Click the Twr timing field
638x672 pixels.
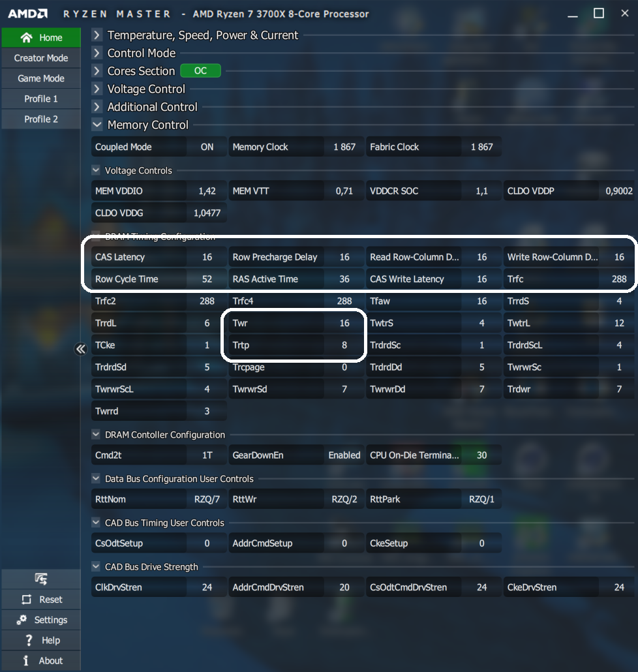click(297, 323)
